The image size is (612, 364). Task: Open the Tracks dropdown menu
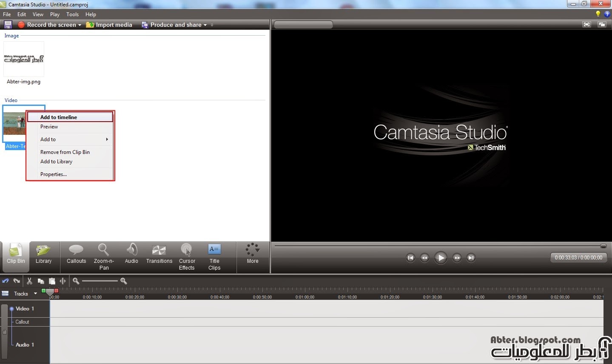click(36, 293)
